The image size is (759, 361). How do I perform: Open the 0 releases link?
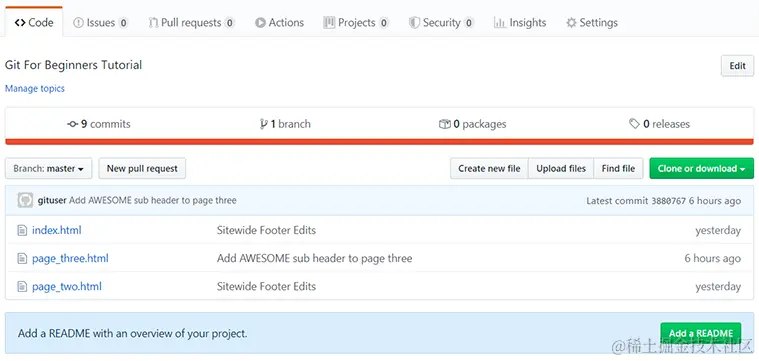659,124
